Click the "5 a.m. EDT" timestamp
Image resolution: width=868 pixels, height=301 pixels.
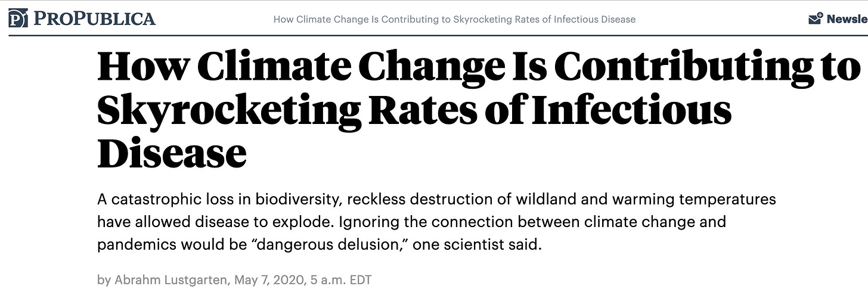342,280
